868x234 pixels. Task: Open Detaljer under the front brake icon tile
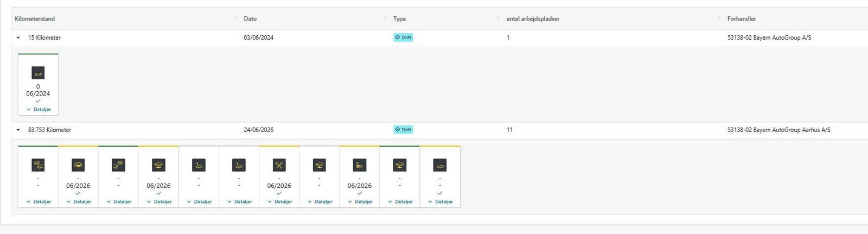pos(39,201)
